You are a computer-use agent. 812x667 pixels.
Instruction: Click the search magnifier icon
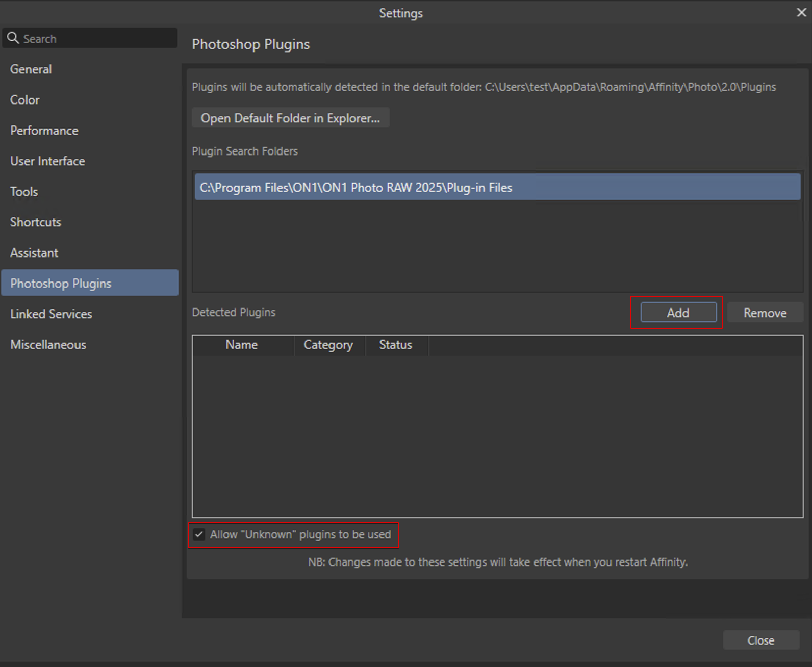[x=13, y=38]
